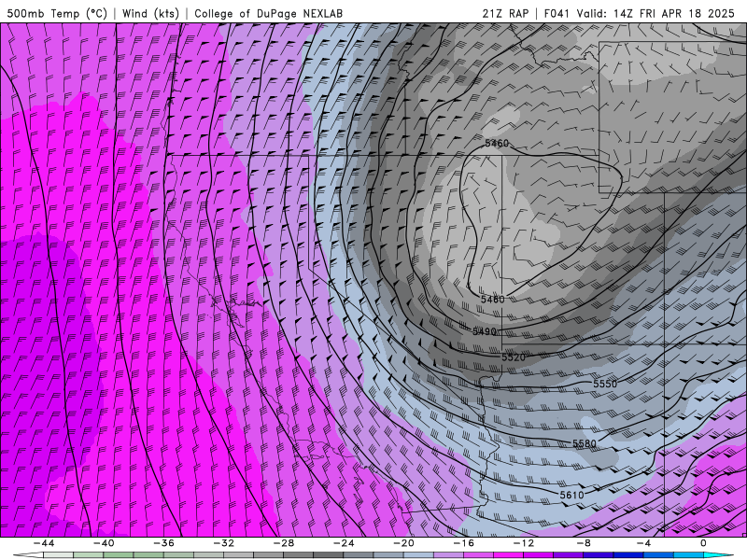Click the "Wind (kts)" header label
747x560 pixels.
point(151,13)
